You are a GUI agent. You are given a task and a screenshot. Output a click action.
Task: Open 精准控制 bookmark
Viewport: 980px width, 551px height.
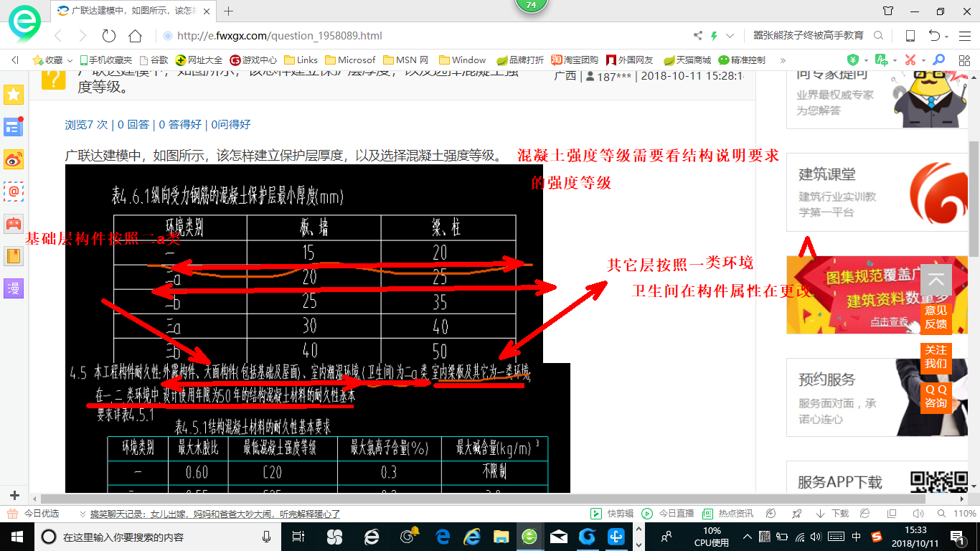pos(742,60)
